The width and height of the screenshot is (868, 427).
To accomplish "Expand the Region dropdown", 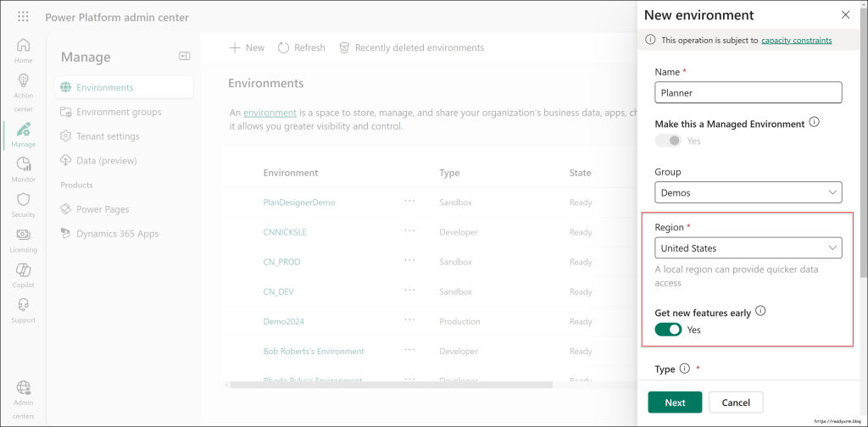I will [748, 248].
